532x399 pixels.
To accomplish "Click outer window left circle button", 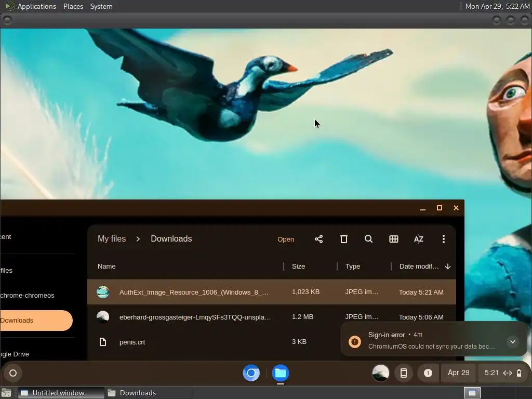I will tap(7, 20).
